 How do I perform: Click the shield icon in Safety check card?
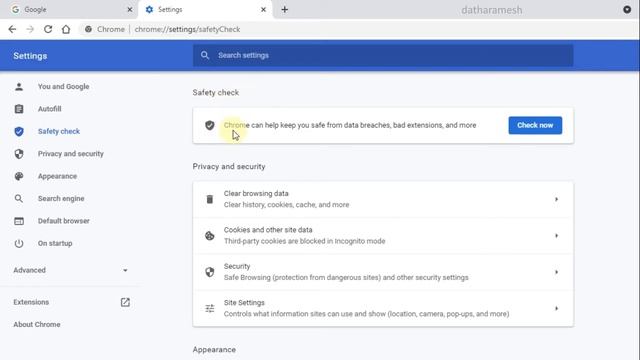tap(210, 125)
